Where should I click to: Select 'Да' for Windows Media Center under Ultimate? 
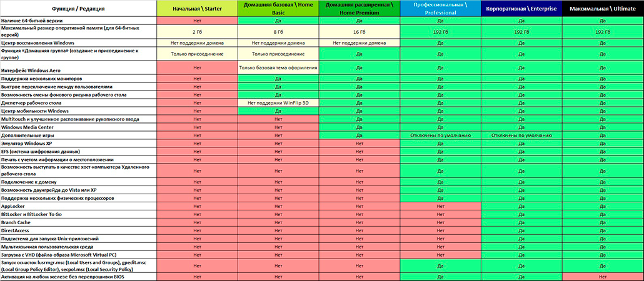[604, 127]
